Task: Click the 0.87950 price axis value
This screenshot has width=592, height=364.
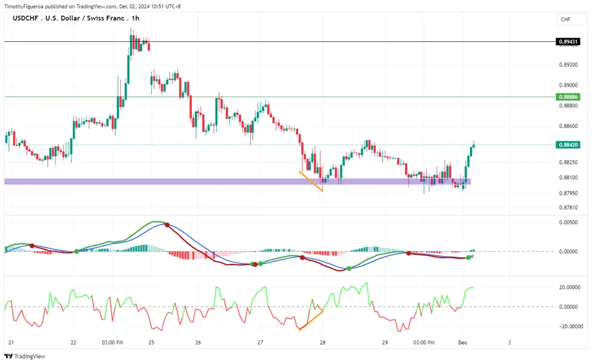Action: (568, 193)
